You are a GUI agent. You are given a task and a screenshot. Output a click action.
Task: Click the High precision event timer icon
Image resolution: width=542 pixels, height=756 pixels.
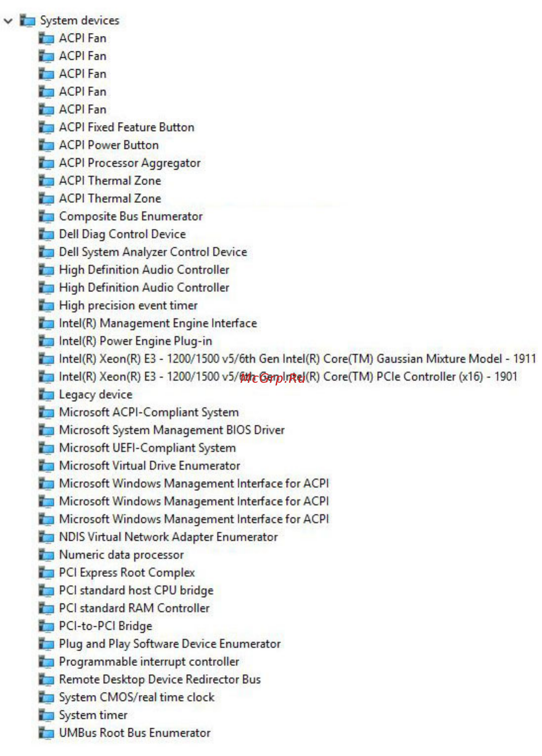pyautogui.click(x=46, y=305)
